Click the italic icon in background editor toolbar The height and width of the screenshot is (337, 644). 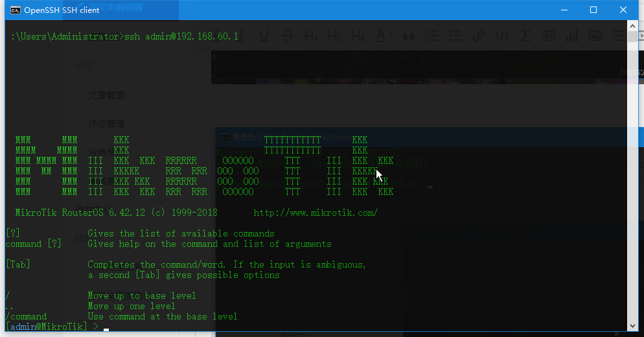[x=240, y=36]
